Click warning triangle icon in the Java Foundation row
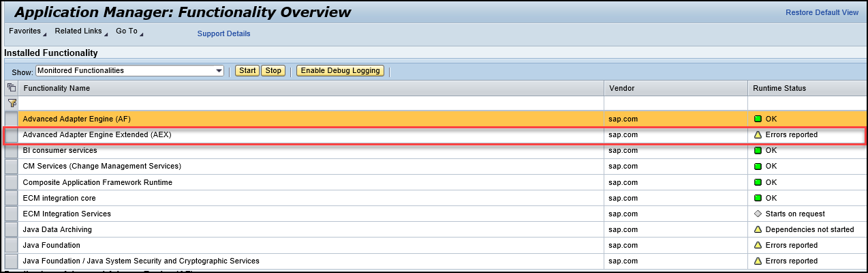 pos(758,245)
